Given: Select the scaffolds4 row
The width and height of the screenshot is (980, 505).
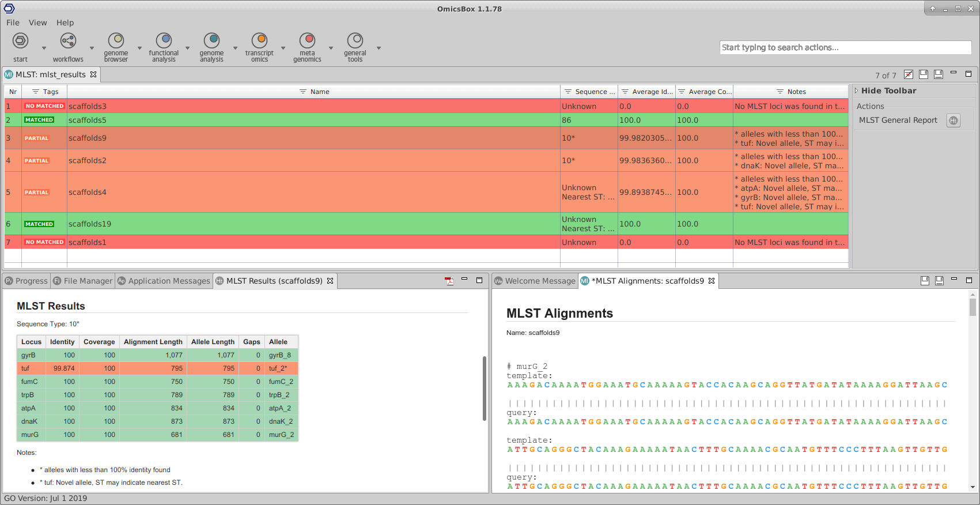Looking at the screenshot, I should 426,193.
